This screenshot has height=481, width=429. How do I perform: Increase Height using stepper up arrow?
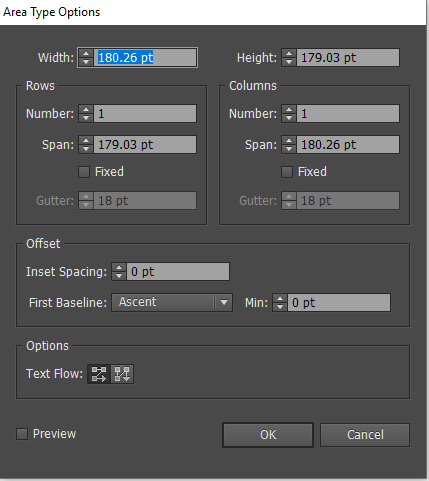pos(289,53)
